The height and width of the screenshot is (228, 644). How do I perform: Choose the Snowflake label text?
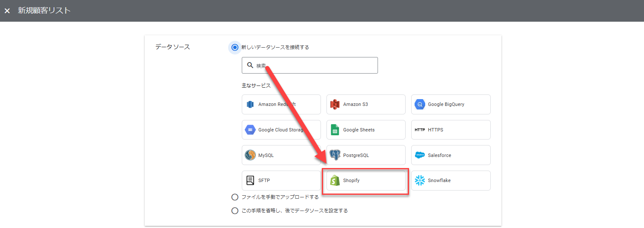(x=439, y=180)
